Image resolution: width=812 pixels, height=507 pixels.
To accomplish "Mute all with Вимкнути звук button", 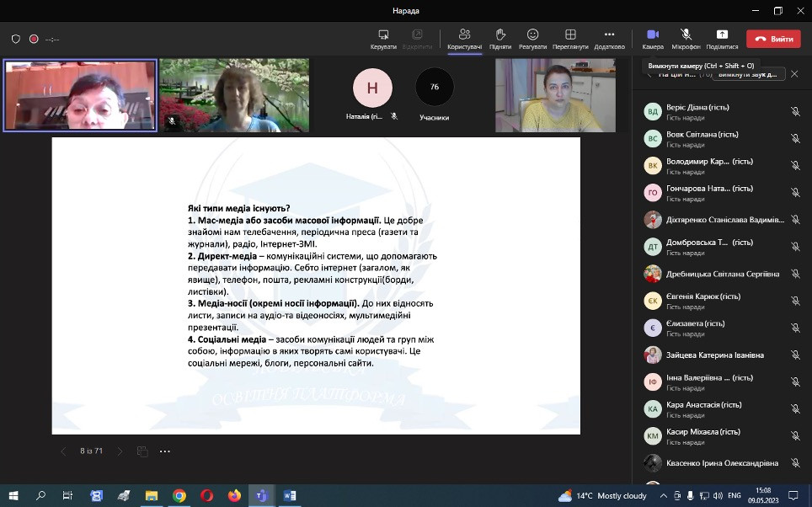I will [750, 74].
